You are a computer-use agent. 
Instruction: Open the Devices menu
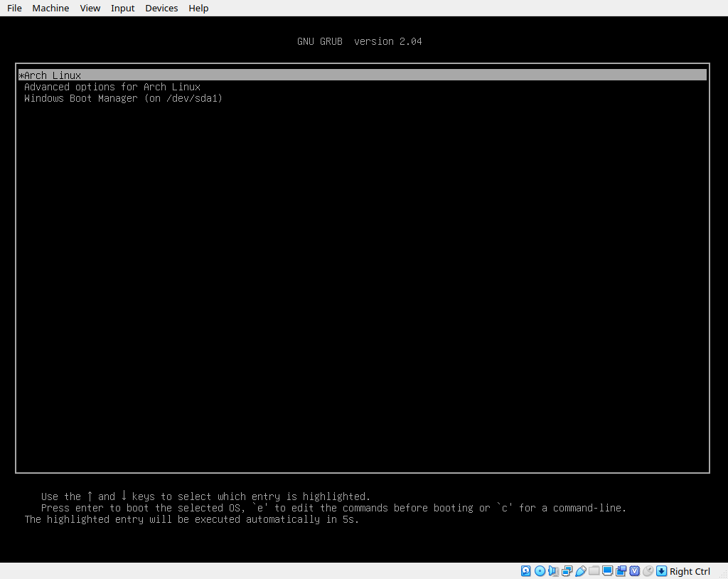pyautogui.click(x=161, y=8)
